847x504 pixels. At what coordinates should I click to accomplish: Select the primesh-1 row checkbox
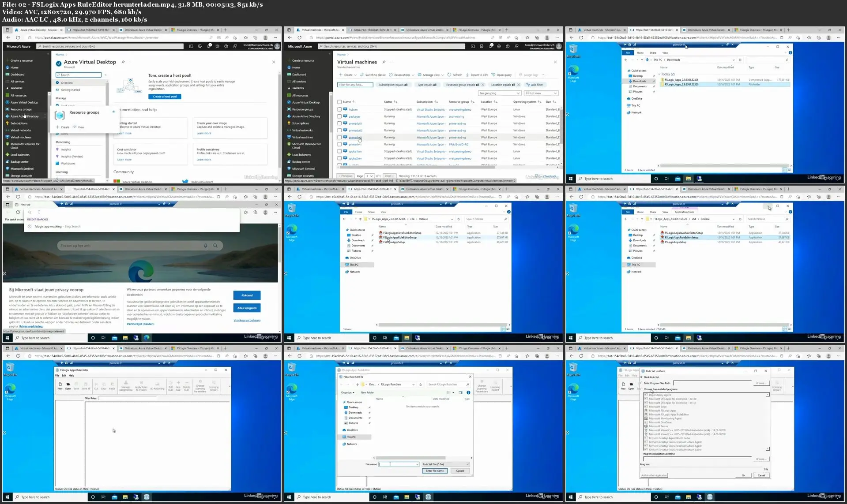click(x=339, y=144)
